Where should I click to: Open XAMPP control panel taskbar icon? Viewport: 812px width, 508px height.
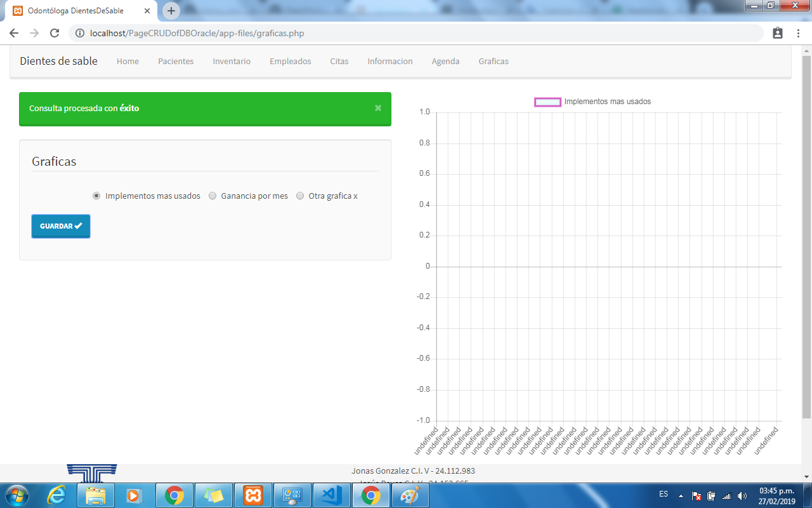(x=253, y=495)
